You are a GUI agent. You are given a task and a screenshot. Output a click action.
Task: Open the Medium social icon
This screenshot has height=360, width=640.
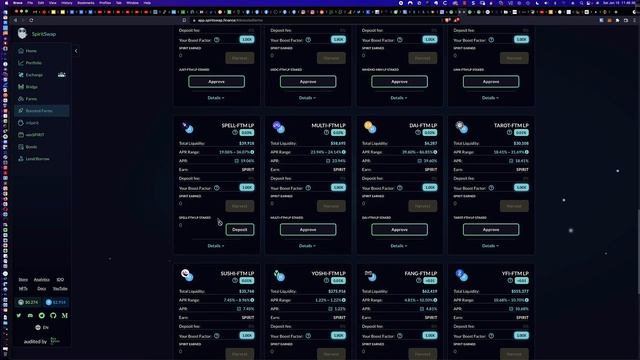pos(64,316)
